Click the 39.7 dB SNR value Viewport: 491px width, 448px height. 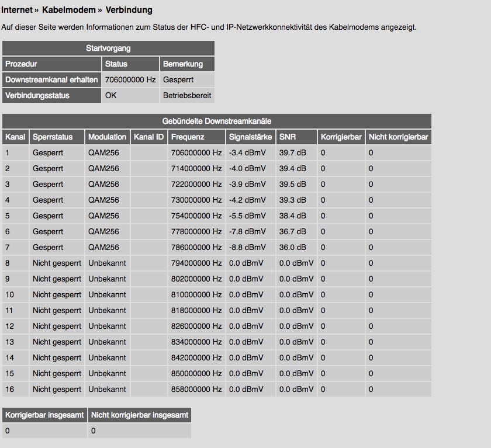tap(292, 152)
